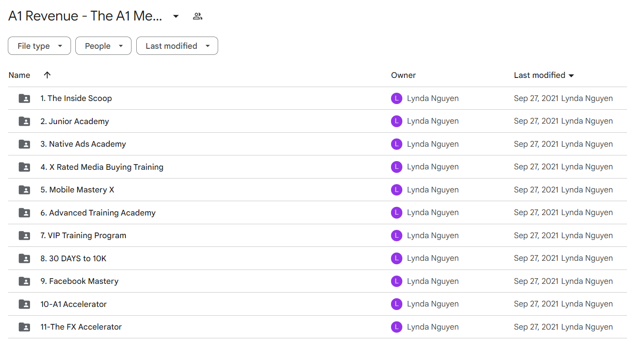Click owner avatar in 11-The FX Accelerator row
Viewport: 627px width, 364px height.
pos(396,327)
